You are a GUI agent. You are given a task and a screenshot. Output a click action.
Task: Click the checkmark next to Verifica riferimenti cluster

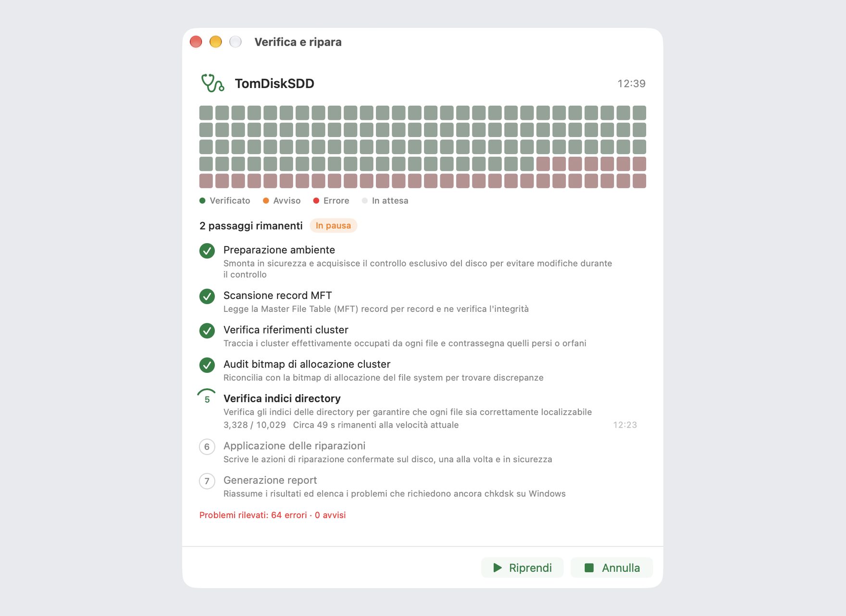(207, 331)
